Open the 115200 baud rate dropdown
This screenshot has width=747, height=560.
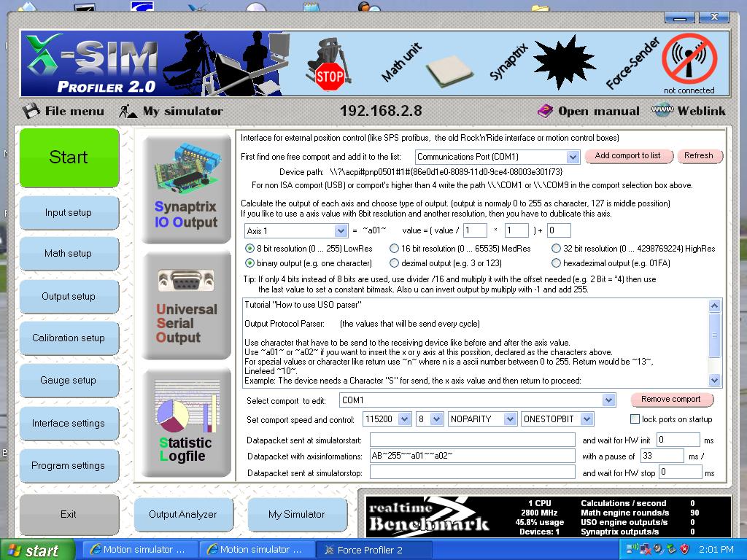pos(404,419)
